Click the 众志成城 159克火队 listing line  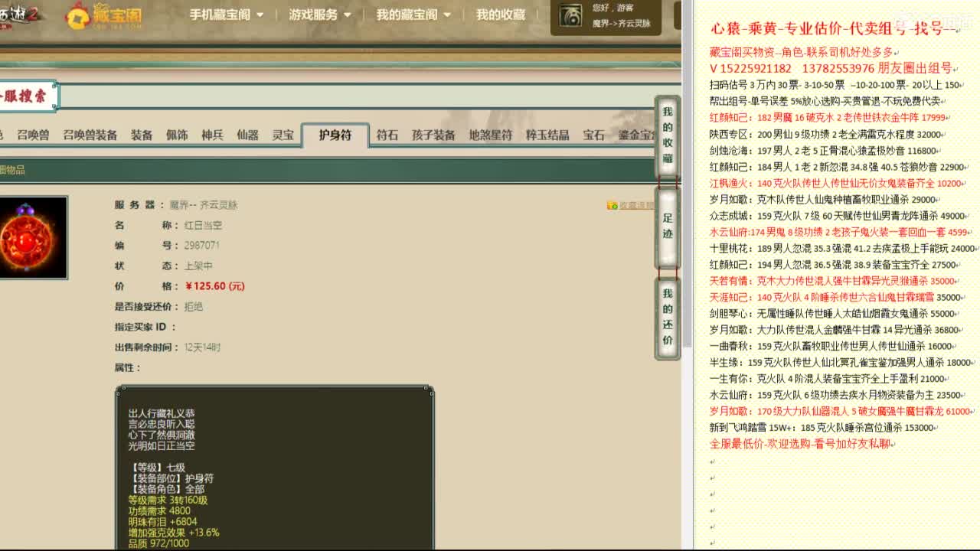coord(837,217)
